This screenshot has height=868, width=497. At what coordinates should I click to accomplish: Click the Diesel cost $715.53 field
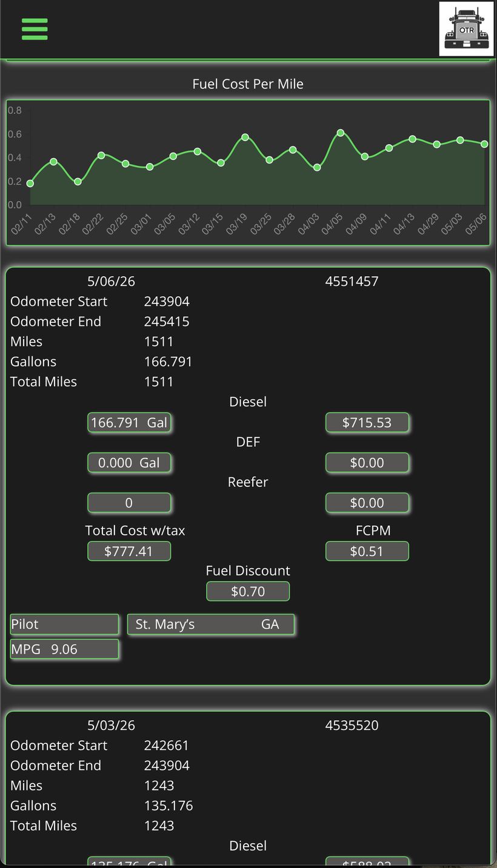coord(367,423)
